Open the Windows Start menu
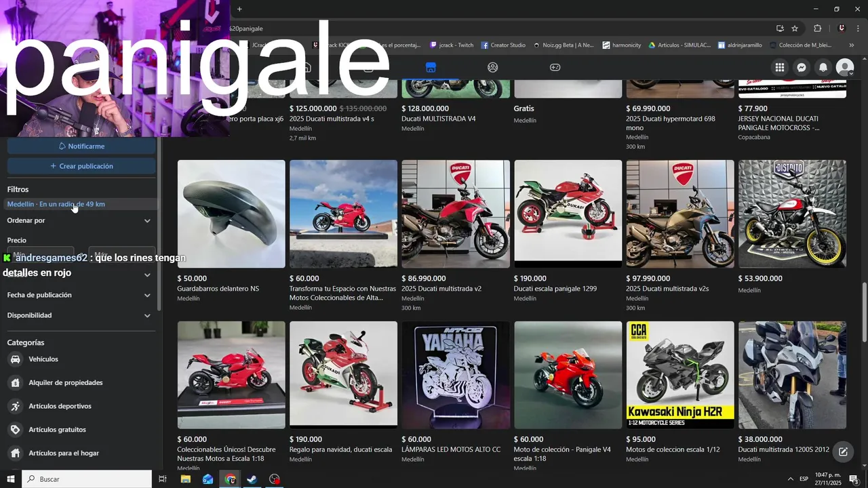The width and height of the screenshot is (868, 488). coord(10,479)
